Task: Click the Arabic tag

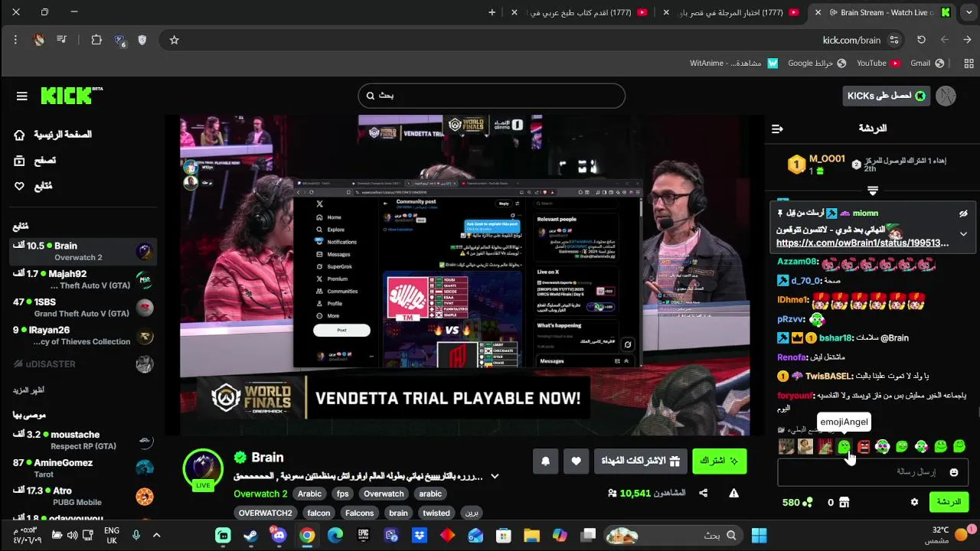Action: click(x=309, y=494)
